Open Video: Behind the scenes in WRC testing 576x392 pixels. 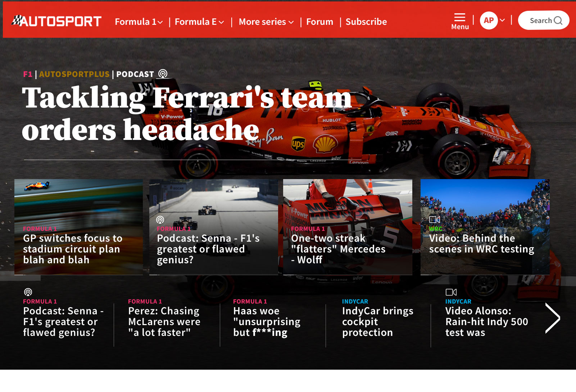tap(485, 227)
